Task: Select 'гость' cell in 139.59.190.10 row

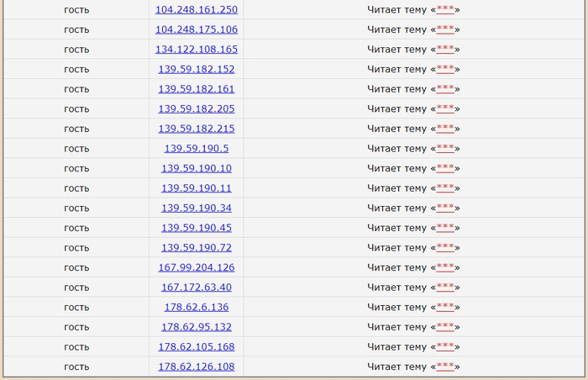Action: coord(76,169)
